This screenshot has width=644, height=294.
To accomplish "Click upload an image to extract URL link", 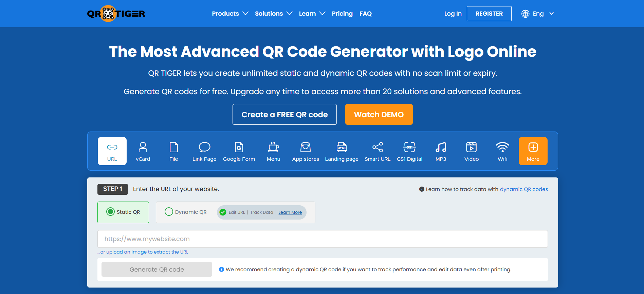I will 143,252.
